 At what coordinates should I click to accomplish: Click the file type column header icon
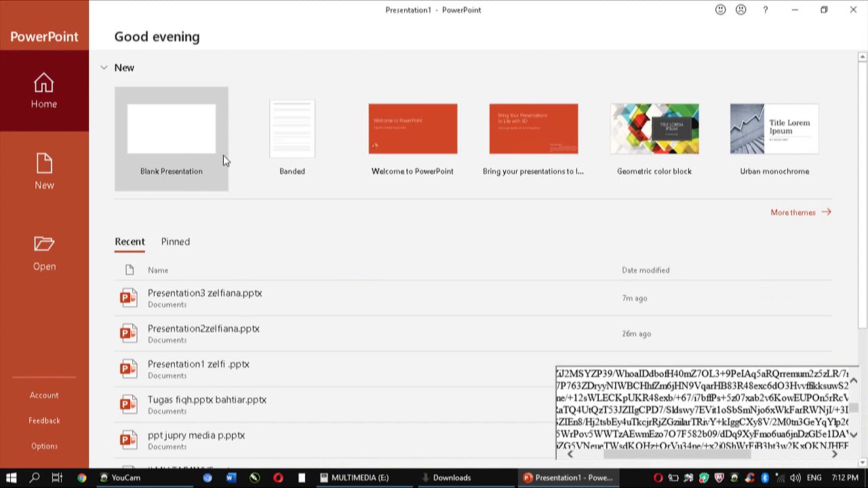coord(130,270)
